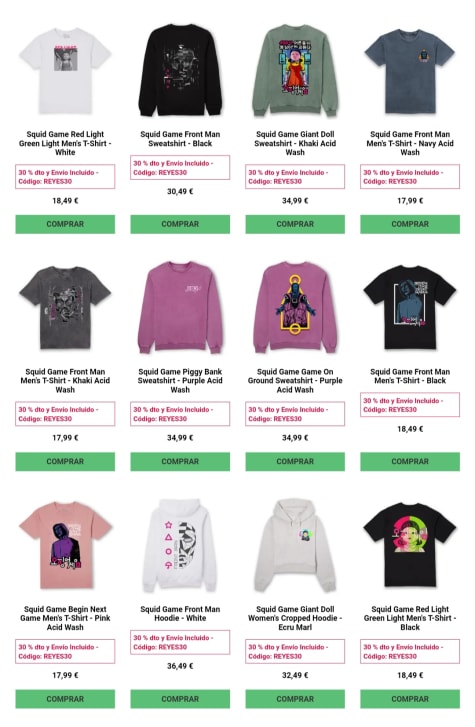Open the Squid Game Front Man Sweatshirt - Black title
This screenshot has height=727, width=475.
click(180, 139)
